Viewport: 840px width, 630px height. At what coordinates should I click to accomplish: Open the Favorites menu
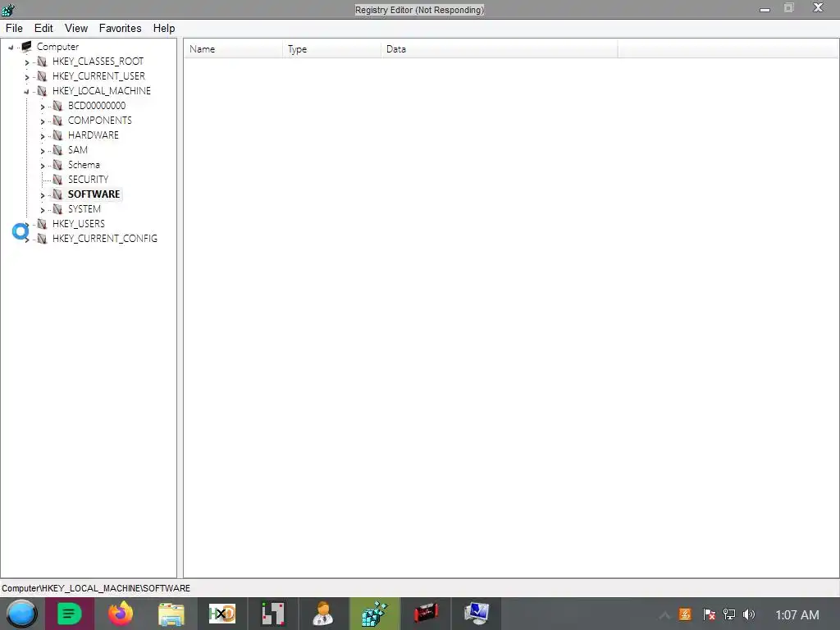click(x=120, y=29)
